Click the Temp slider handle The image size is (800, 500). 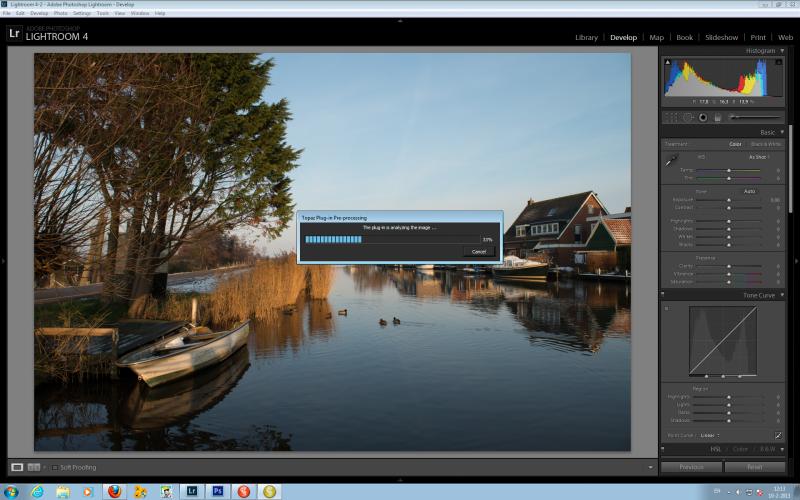point(729,170)
